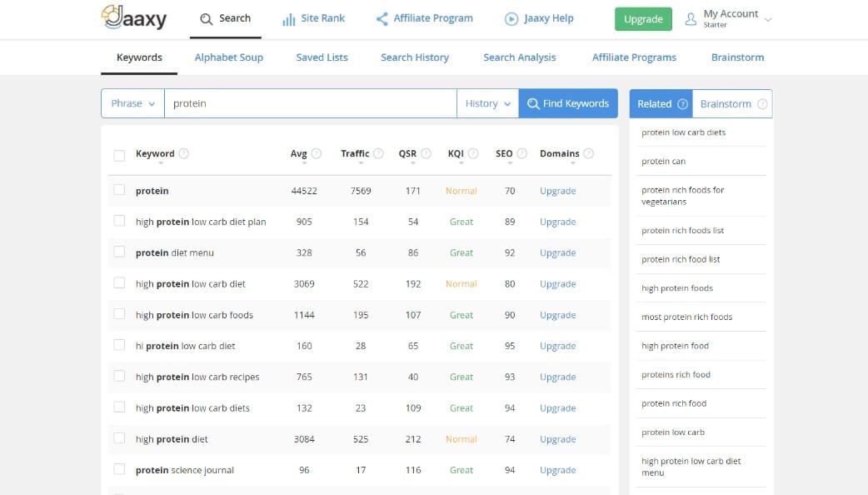Click the Find Keywords button
The image size is (868, 495).
pyautogui.click(x=568, y=103)
